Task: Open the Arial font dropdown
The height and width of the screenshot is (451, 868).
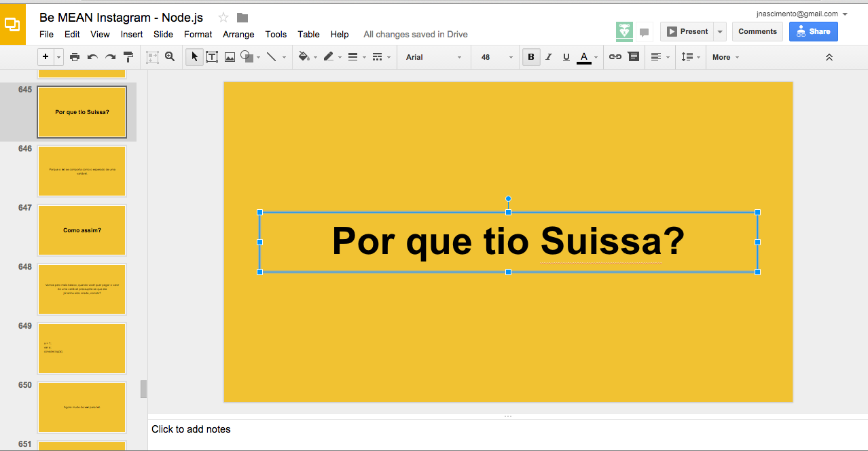Action: (x=433, y=57)
